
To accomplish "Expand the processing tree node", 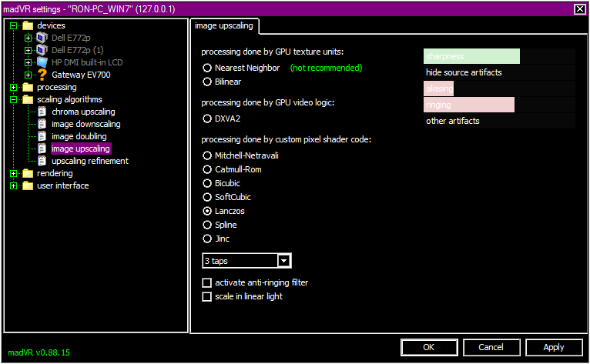I will tap(14, 87).
